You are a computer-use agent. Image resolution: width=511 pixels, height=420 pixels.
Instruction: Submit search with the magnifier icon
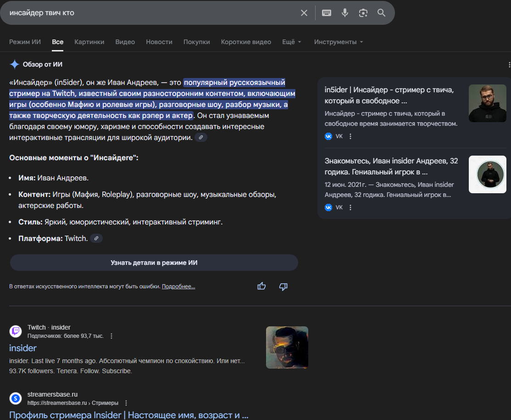pos(381,13)
